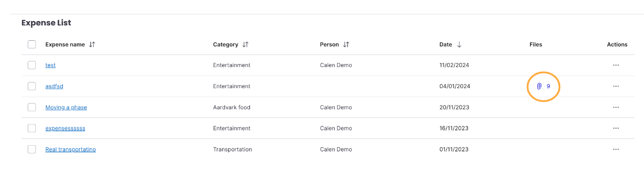Image resolution: width=644 pixels, height=183 pixels.
Task: Check the box for asdfsd expense
Action: [x=32, y=86]
